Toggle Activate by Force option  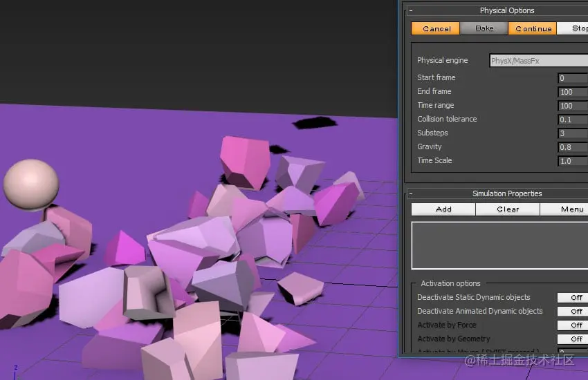[x=573, y=325]
